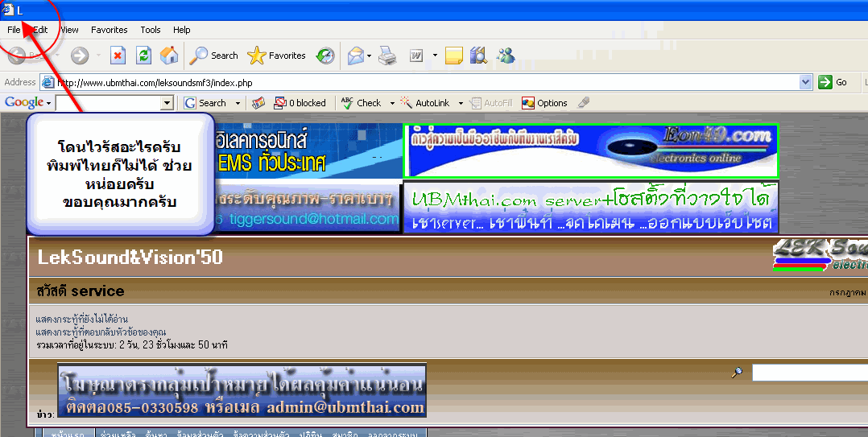Viewport: 868px width, 437px height.
Task: Click the สวัสดี service greeting text
Action: point(81,291)
